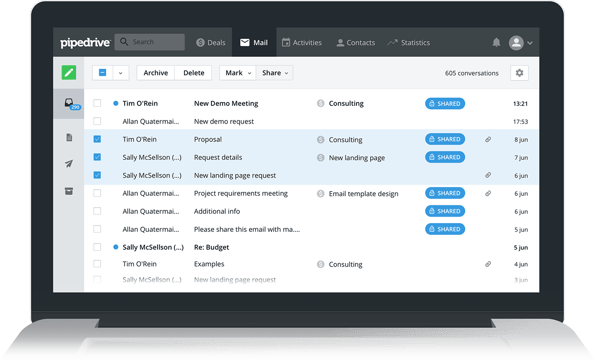Image resolution: width=595 pixels, height=360 pixels.
Task: Open 'Request details' email subject
Action: [x=218, y=157]
